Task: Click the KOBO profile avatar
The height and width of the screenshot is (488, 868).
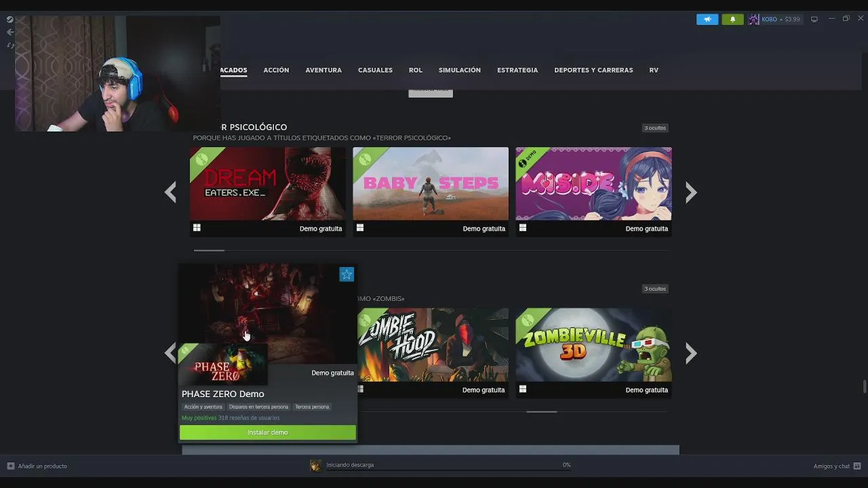Action: pos(753,19)
